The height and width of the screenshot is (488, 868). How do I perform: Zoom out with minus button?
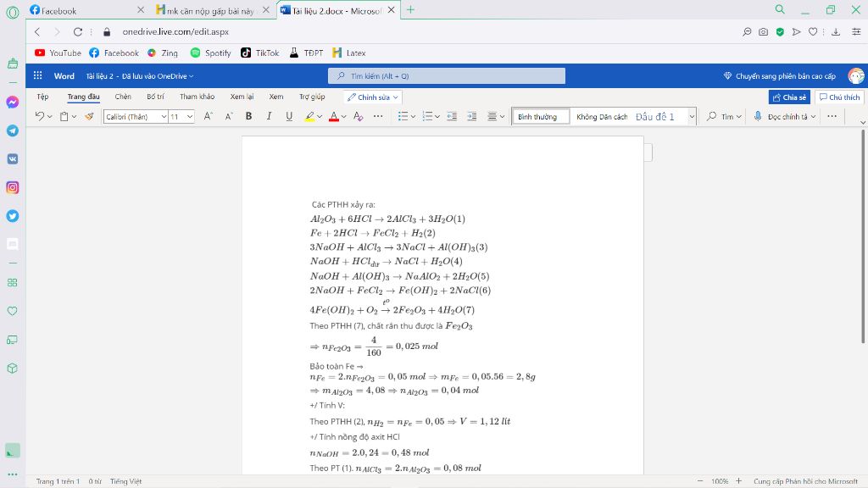pos(700,481)
